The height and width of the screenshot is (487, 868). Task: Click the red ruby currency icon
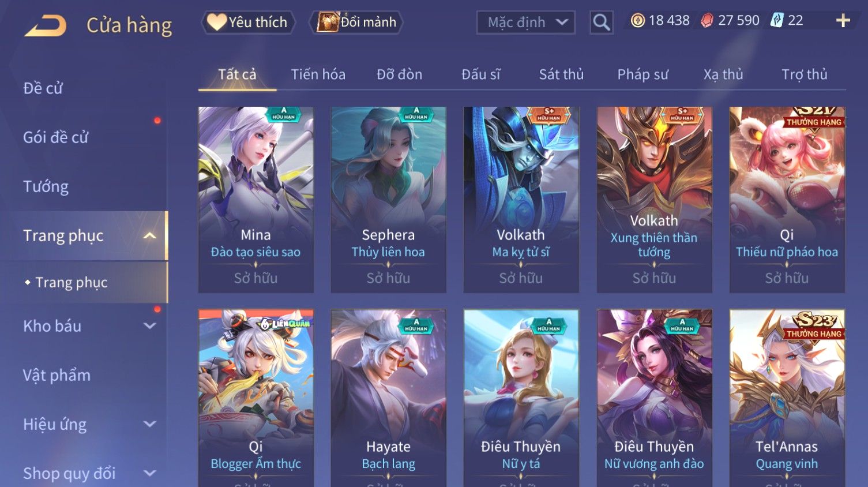tap(707, 21)
